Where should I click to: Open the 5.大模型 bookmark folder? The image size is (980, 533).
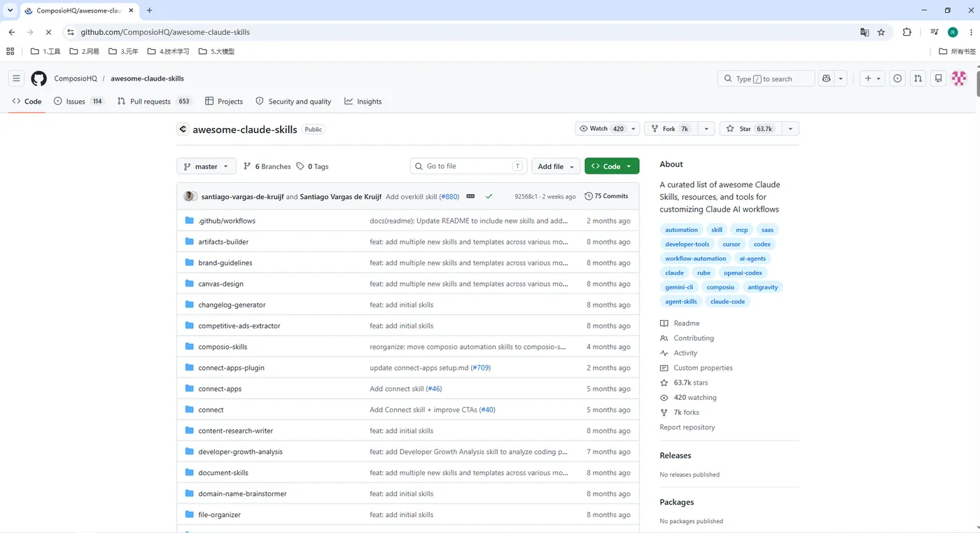tap(216, 51)
